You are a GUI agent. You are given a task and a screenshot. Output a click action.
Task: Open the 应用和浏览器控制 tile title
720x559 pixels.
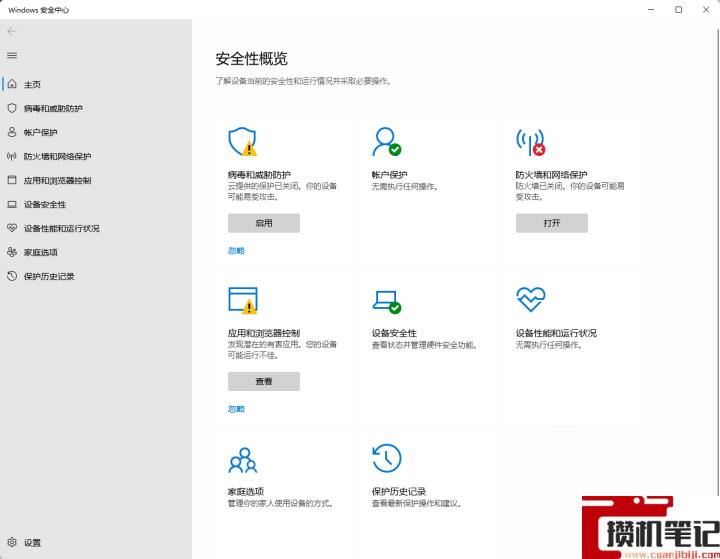pos(264,333)
